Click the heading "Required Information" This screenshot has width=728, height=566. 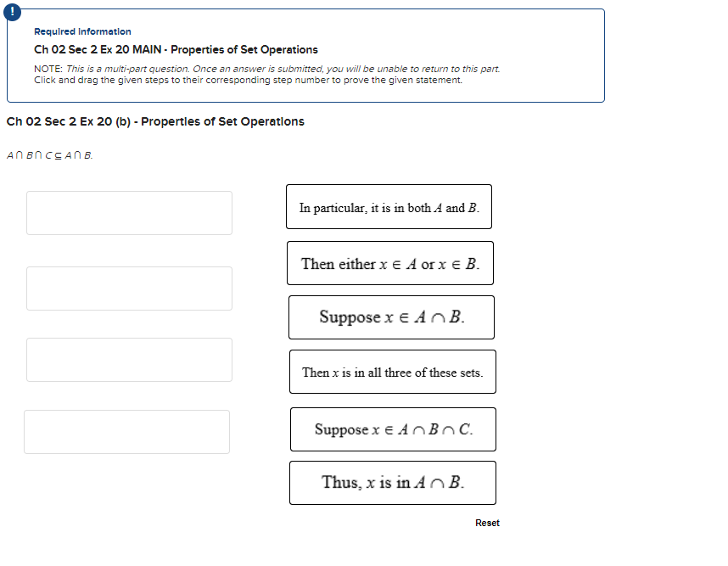pyautogui.click(x=82, y=31)
